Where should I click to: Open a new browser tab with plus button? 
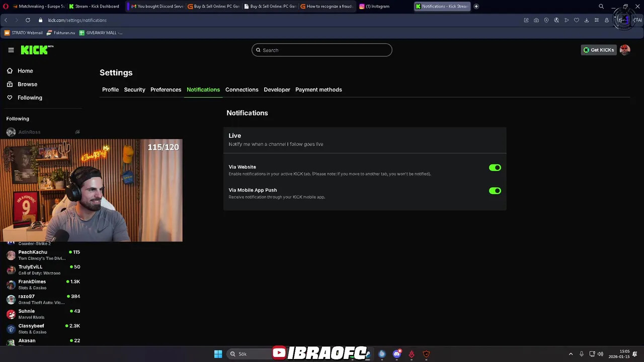(476, 7)
